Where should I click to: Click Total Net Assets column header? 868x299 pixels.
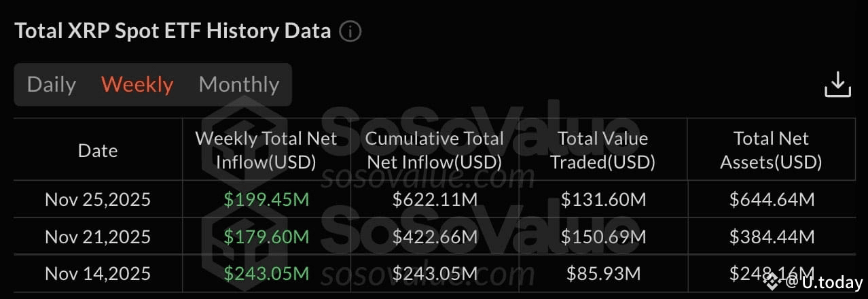(x=771, y=150)
